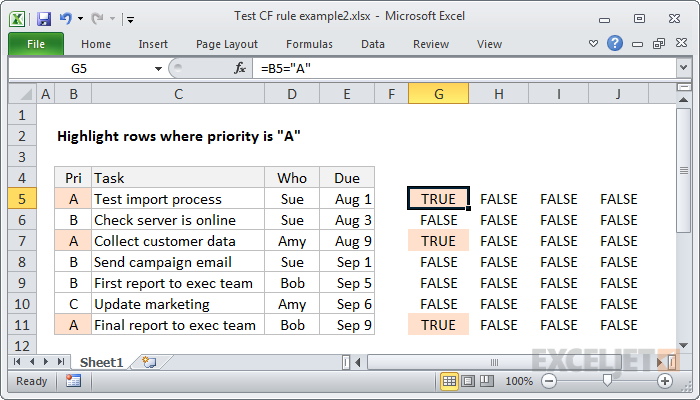
Task: Click the 100% zoom level
Action: (519, 381)
